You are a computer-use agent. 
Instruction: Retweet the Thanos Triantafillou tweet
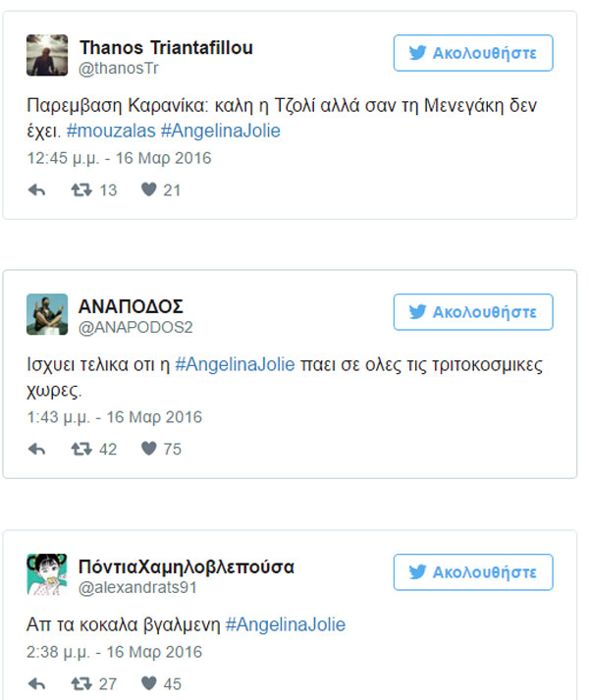[x=81, y=190]
